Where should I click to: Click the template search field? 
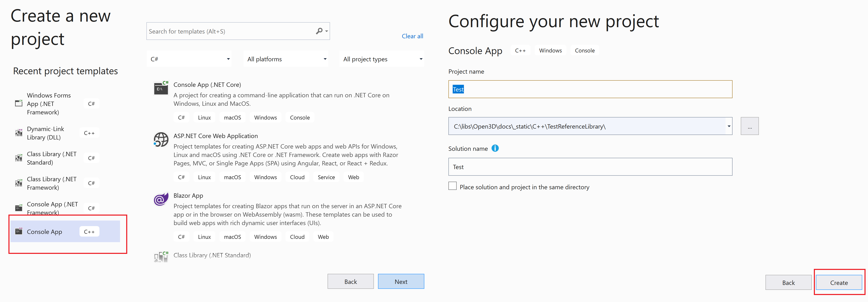click(x=232, y=31)
